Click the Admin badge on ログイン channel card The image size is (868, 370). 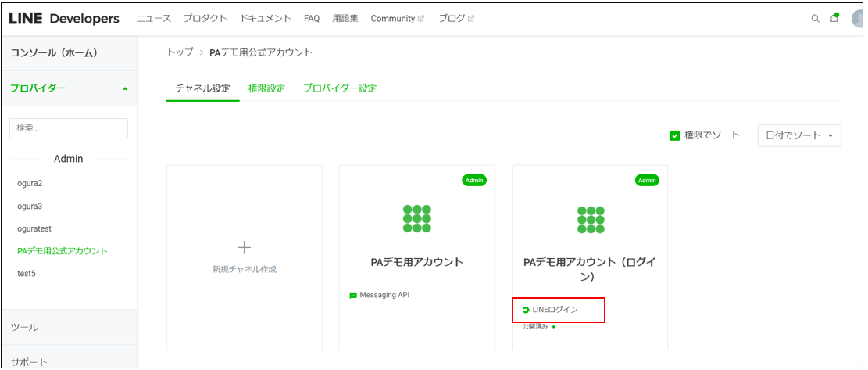tap(647, 180)
